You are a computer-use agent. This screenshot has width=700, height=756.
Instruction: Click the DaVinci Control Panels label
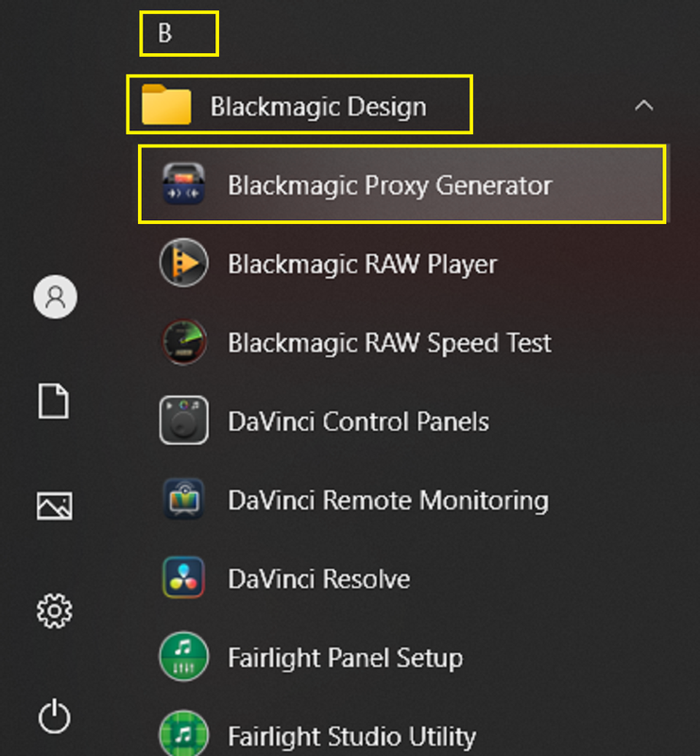(x=358, y=421)
